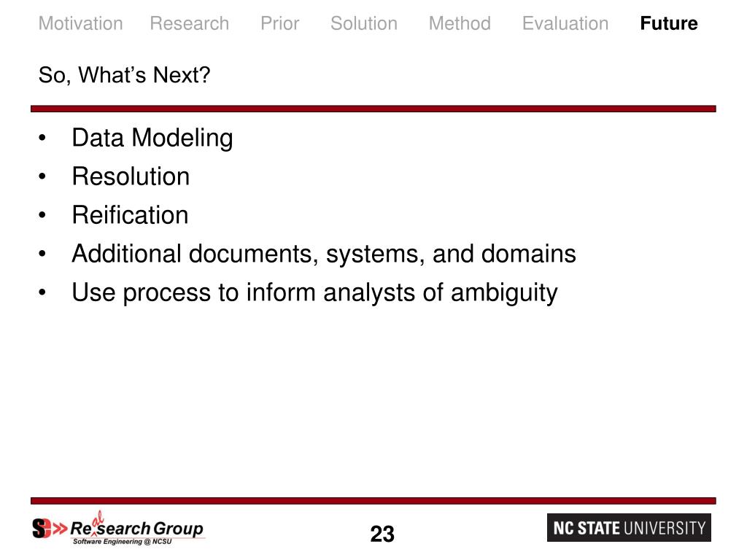Open the Research section tab

[x=189, y=23]
